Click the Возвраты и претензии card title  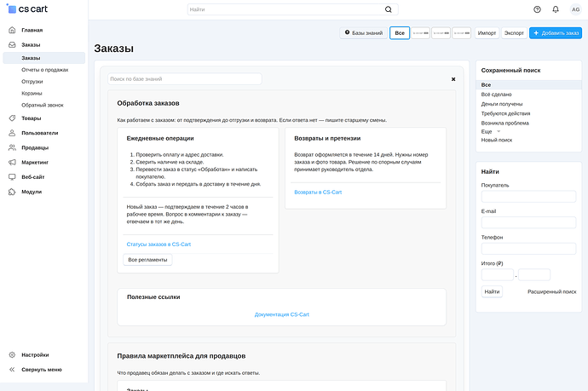tap(327, 138)
